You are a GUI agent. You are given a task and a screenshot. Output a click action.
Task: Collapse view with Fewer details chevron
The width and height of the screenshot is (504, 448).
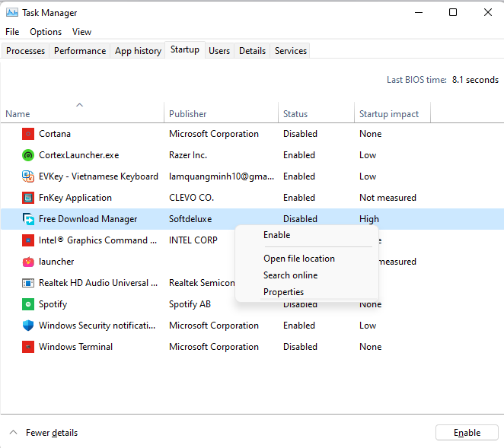(13, 432)
